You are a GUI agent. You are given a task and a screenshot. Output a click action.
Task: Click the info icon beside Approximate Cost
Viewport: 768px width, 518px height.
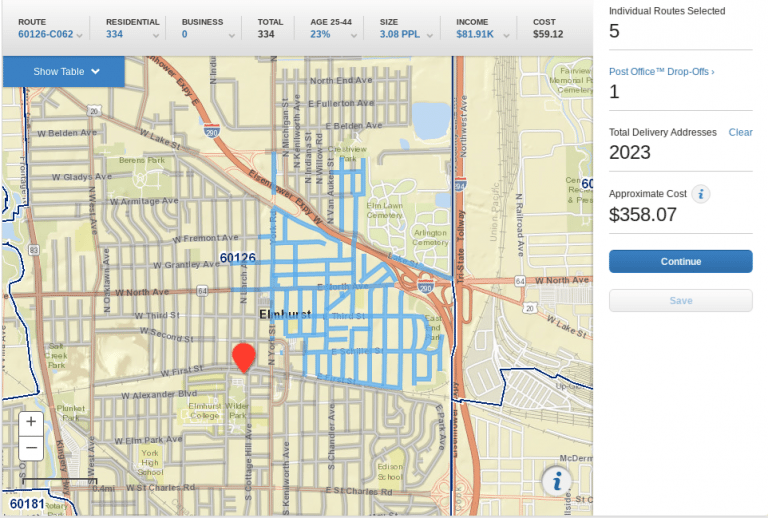tap(701, 194)
